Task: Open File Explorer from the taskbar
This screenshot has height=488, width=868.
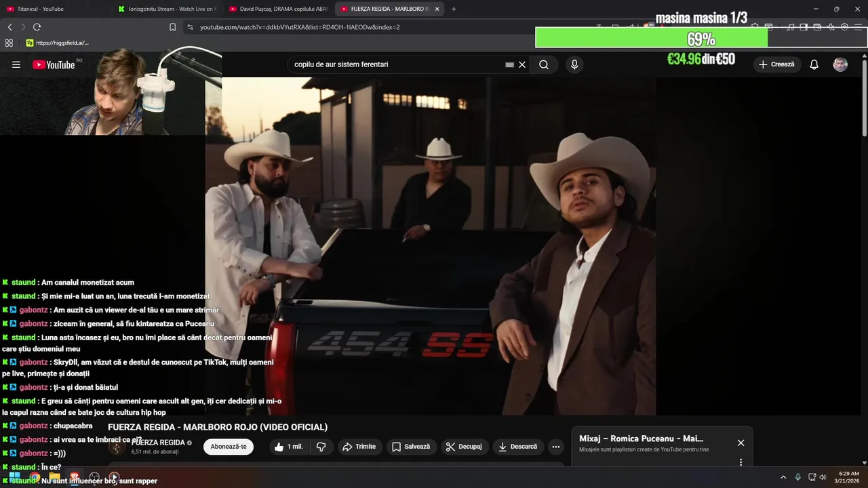Action: (54, 477)
